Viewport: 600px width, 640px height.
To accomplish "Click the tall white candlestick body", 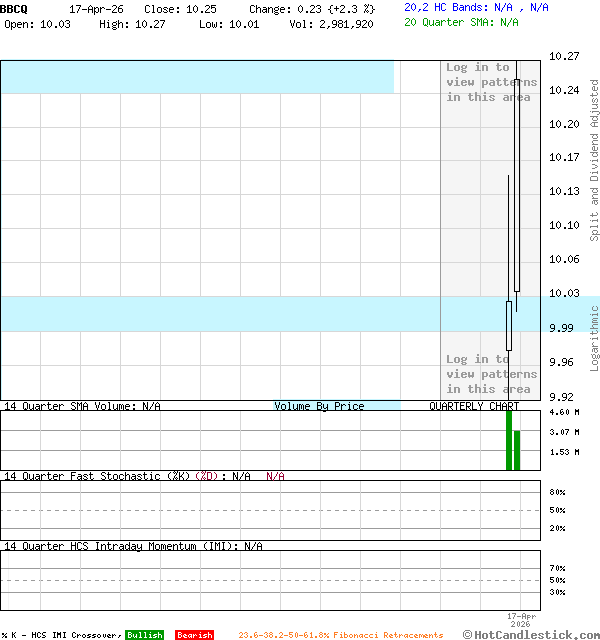I will point(517,185).
